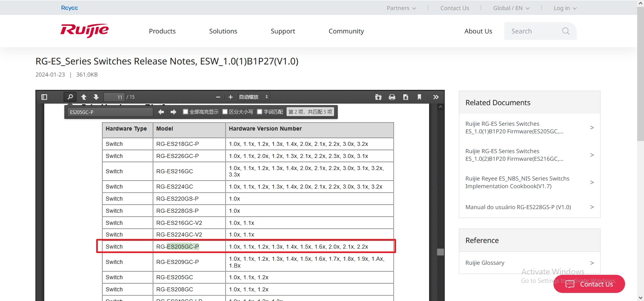Click the PDF viewer scrollbar thumb
The height and width of the screenshot is (301, 644).
[x=440, y=252]
